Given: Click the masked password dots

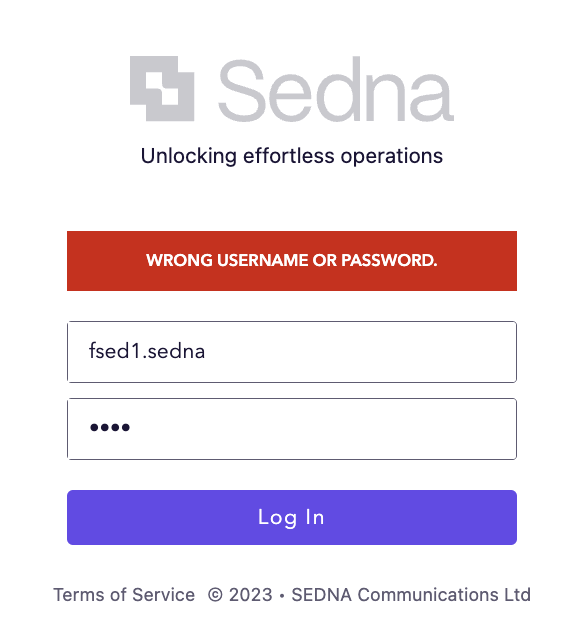Looking at the screenshot, I should (x=110, y=427).
